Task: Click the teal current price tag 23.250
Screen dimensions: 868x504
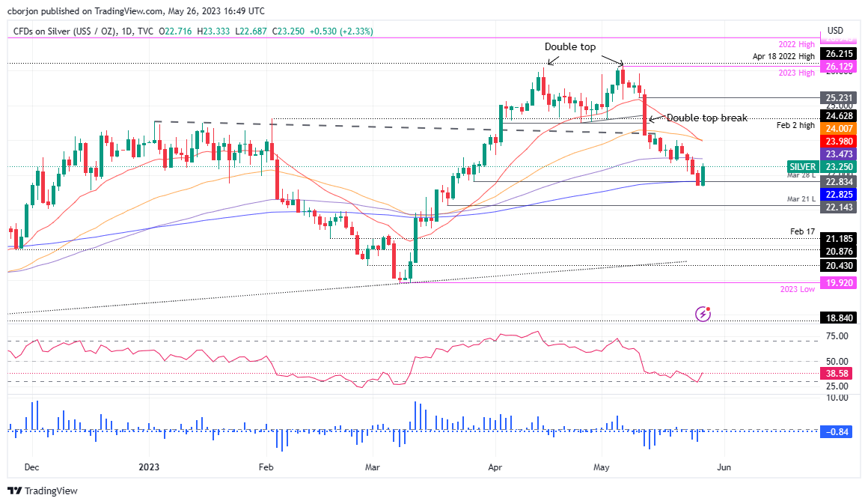Action: pos(840,167)
